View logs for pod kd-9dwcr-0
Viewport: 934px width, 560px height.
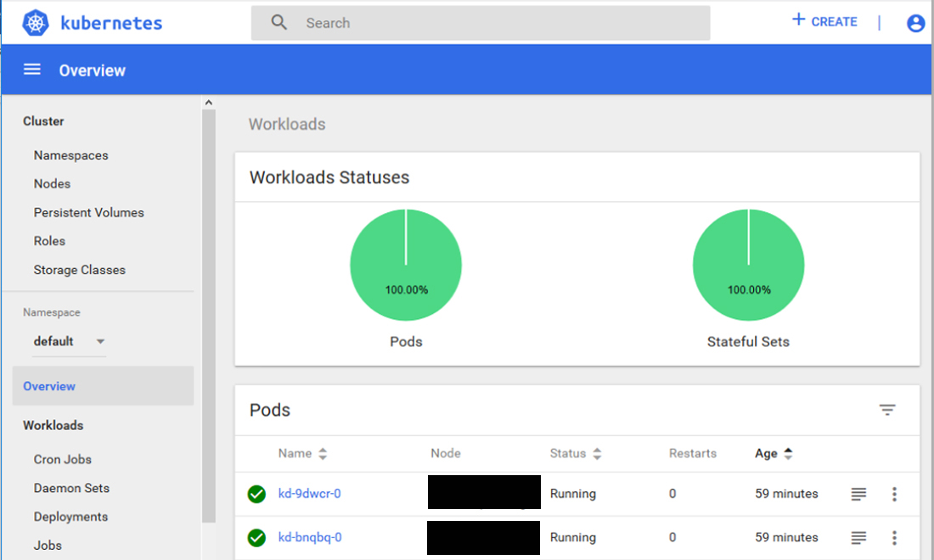[858, 493]
